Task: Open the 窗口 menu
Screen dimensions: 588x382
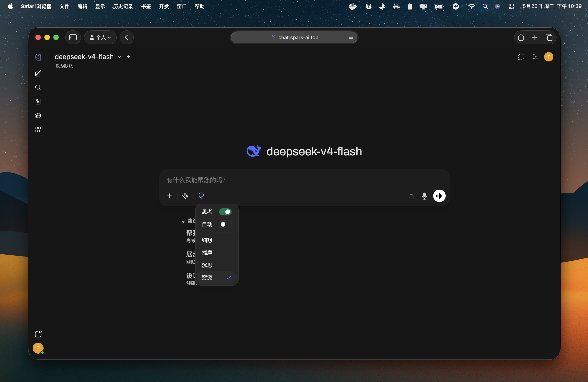Action: pyautogui.click(x=182, y=6)
